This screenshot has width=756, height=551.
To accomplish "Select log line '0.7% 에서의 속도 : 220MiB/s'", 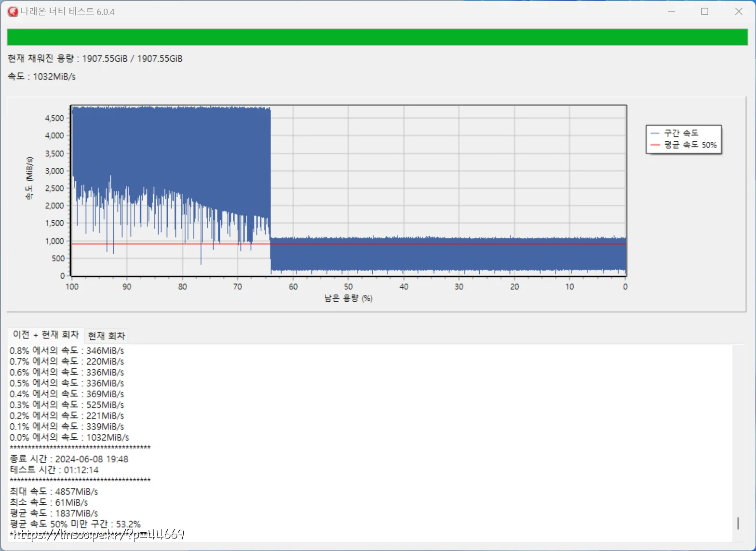I will pyautogui.click(x=67, y=362).
